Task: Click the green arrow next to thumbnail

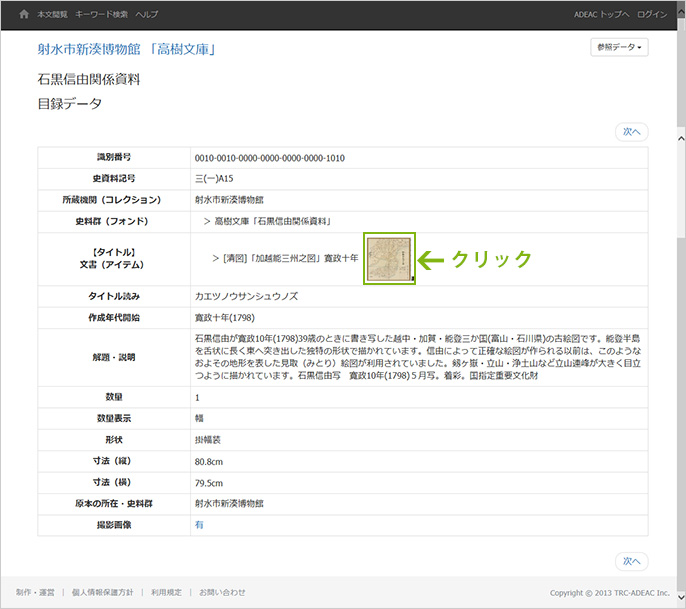Action: point(429,259)
